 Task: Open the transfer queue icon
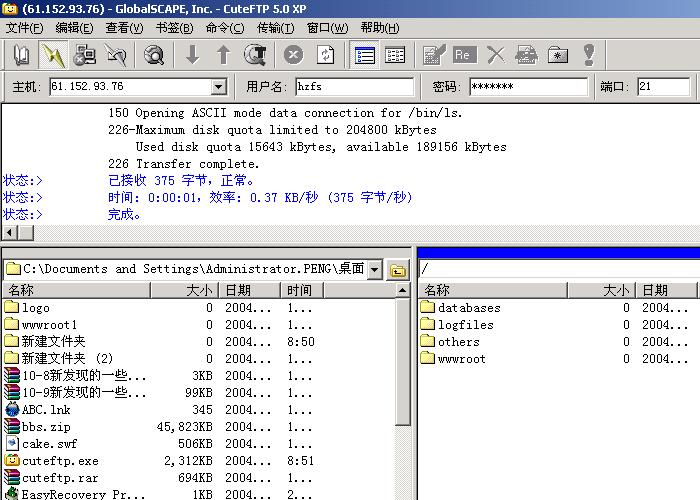point(255,55)
